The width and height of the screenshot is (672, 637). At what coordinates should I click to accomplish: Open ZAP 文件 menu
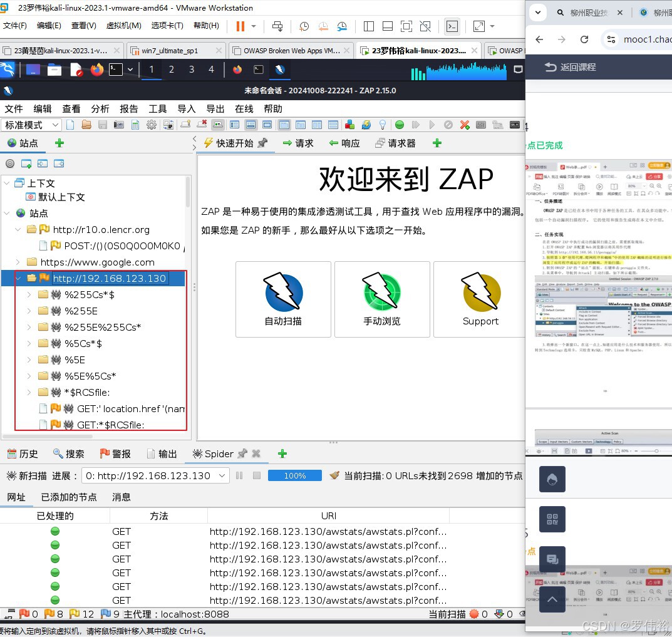coord(14,108)
